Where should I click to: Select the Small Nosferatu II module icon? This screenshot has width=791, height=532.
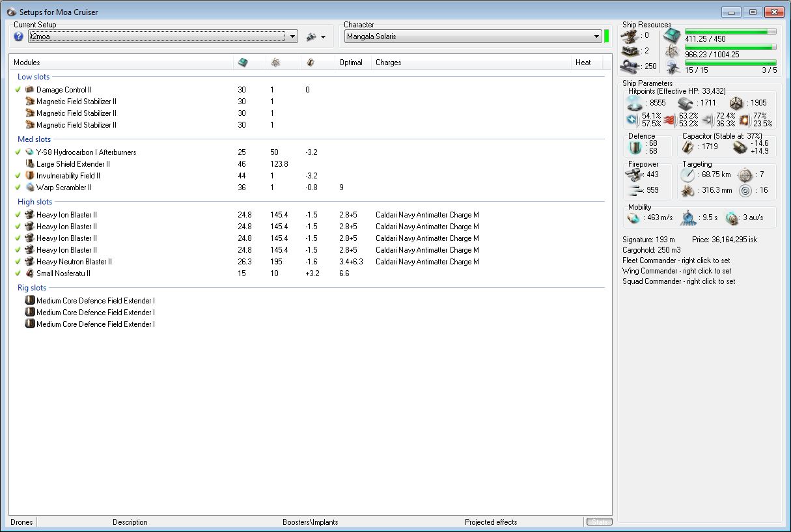29,273
